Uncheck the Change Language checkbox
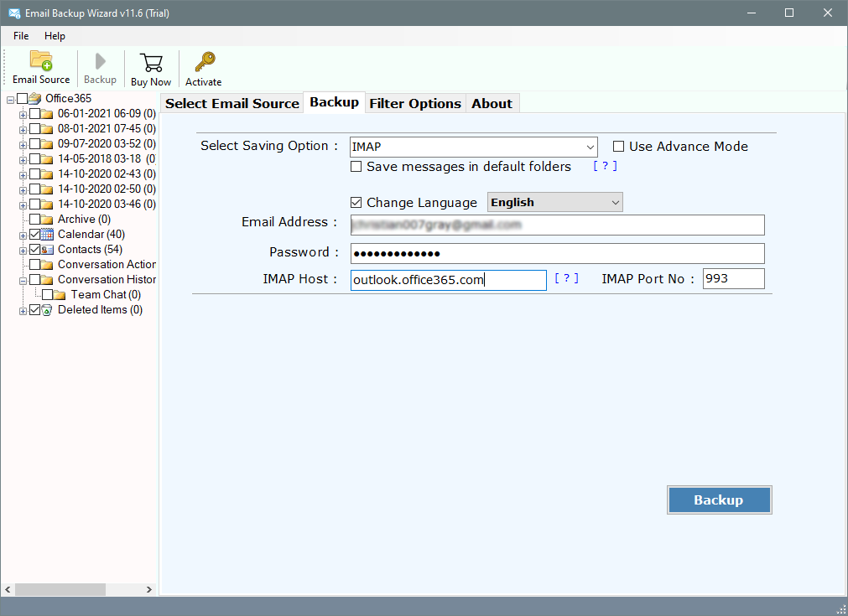Image resolution: width=848 pixels, height=616 pixels. pyautogui.click(x=356, y=203)
